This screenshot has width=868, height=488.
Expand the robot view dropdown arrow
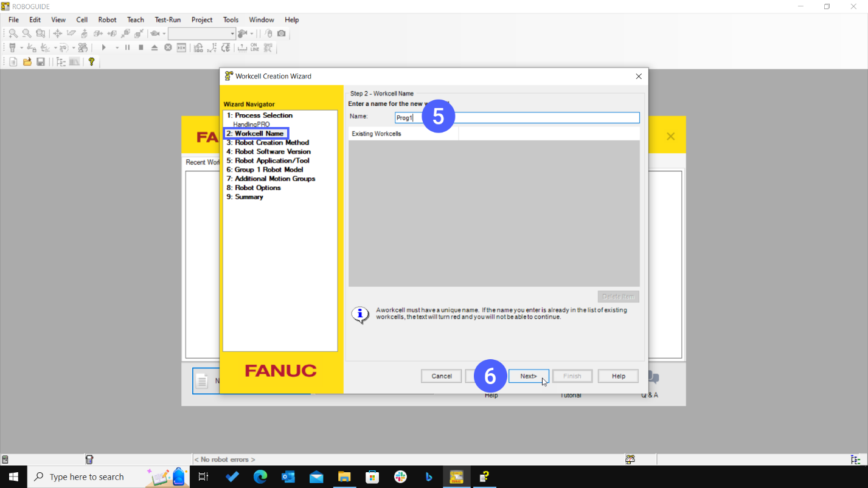pyautogui.click(x=251, y=33)
